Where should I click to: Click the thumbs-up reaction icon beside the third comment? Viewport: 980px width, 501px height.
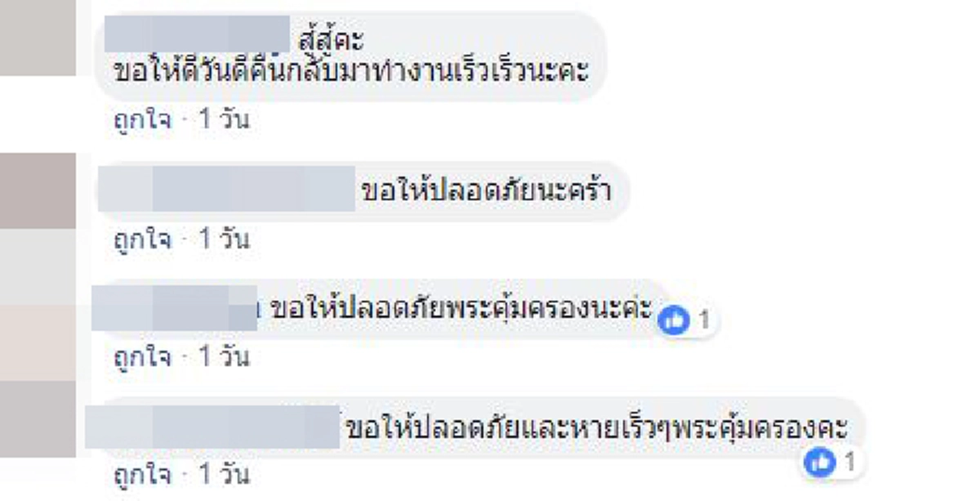click(673, 319)
